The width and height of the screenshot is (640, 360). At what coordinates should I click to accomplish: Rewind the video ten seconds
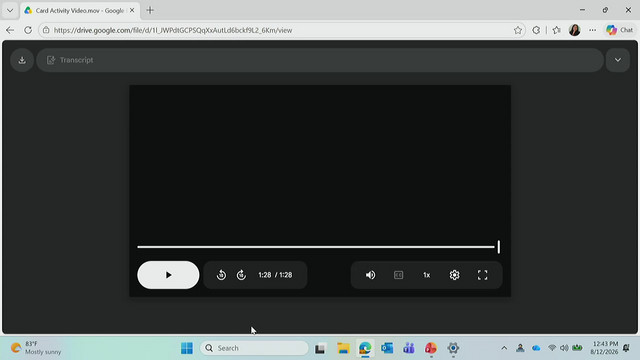(x=221, y=275)
